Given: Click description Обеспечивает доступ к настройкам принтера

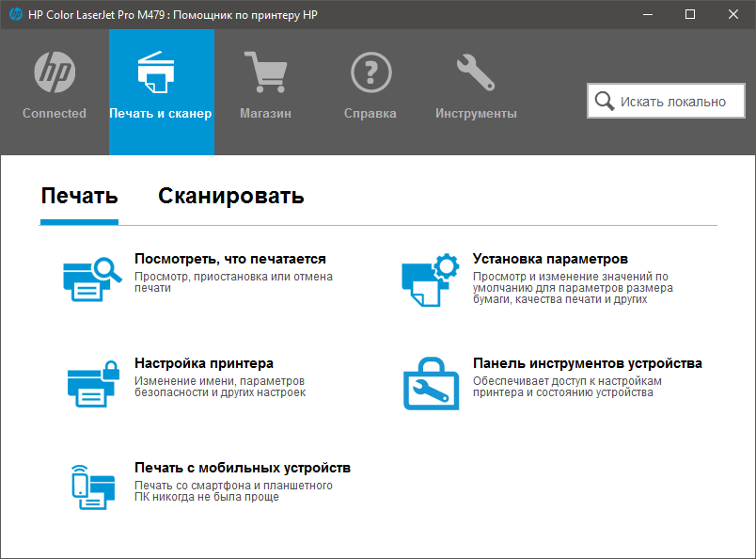Looking at the screenshot, I should point(567,387).
